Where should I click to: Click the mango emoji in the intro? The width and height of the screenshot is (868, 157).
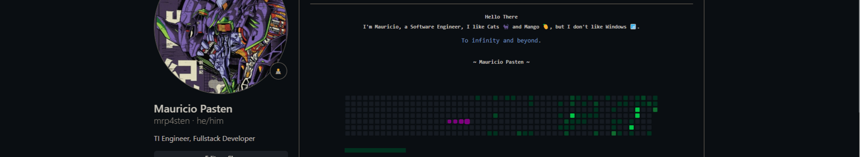click(545, 27)
